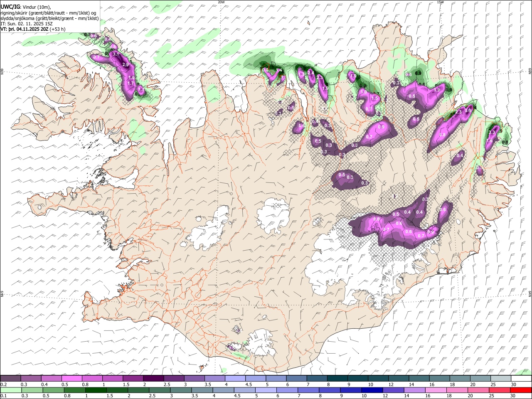
Task: Select the bright red rain swatch at 30
Action: click(521, 390)
